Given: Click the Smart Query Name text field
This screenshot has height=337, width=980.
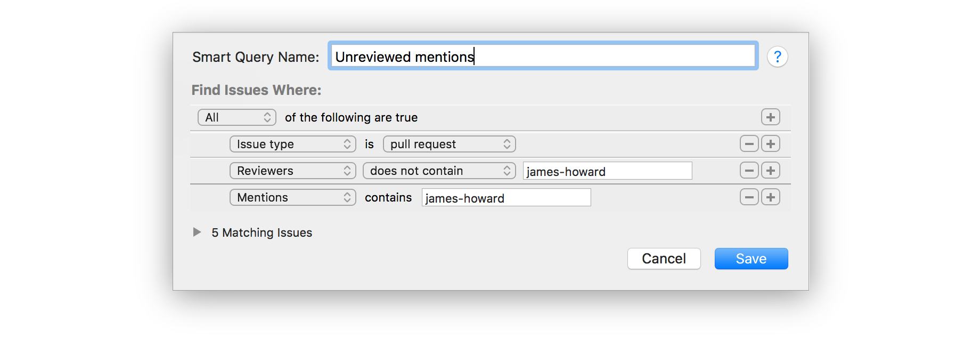Looking at the screenshot, I should (x=542, y=55).
